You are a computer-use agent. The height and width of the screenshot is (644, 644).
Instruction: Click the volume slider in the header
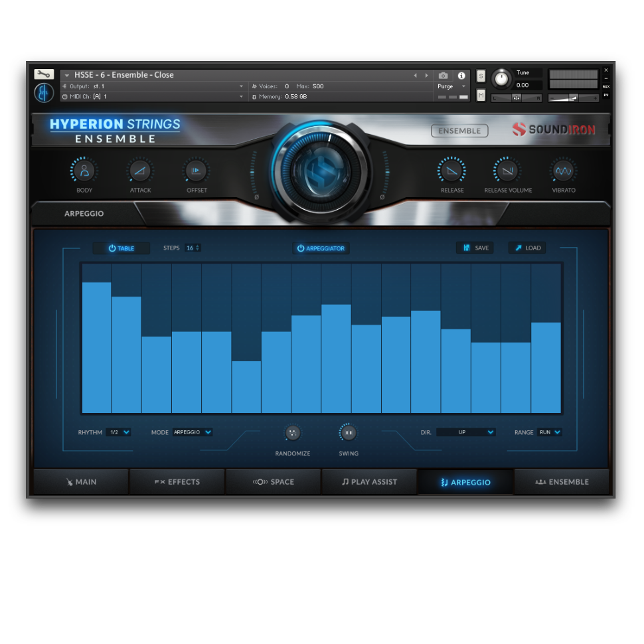pos(574,98)
